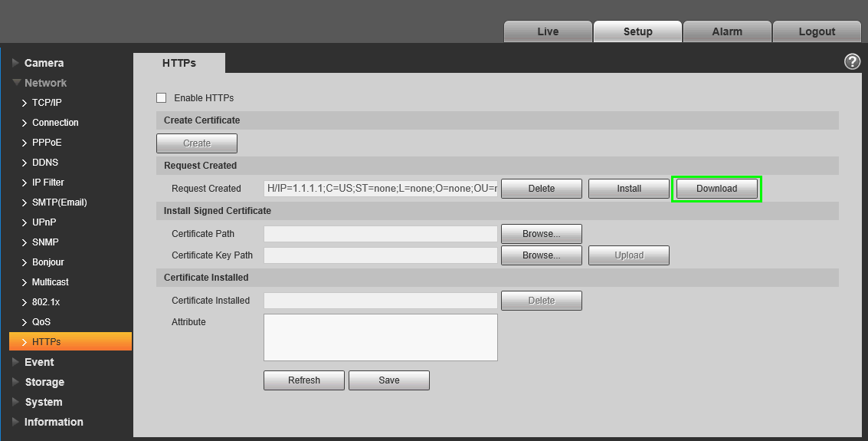The image size is (868, 441).
Task: Click the Logout tab
Action: (x=817, y=31)
